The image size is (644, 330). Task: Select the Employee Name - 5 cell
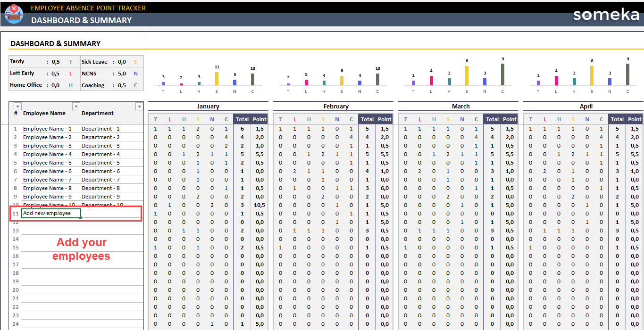(x=47, y=163)
